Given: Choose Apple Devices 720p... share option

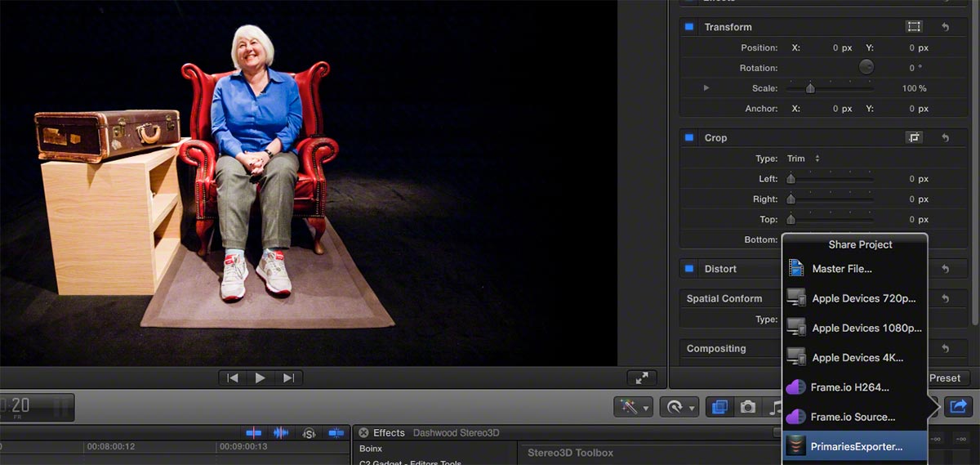Looking at the screenshot, I should 854,298.
